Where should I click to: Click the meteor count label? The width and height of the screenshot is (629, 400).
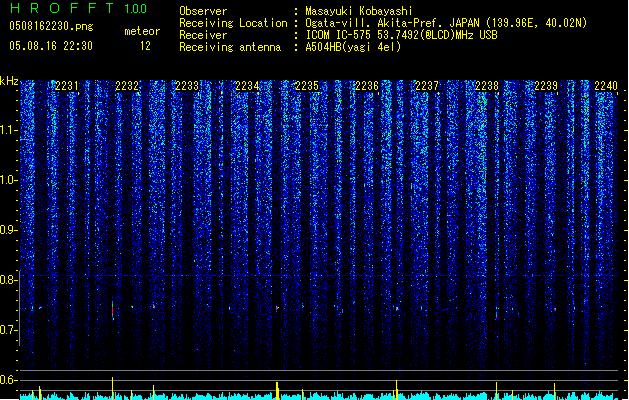142,31
